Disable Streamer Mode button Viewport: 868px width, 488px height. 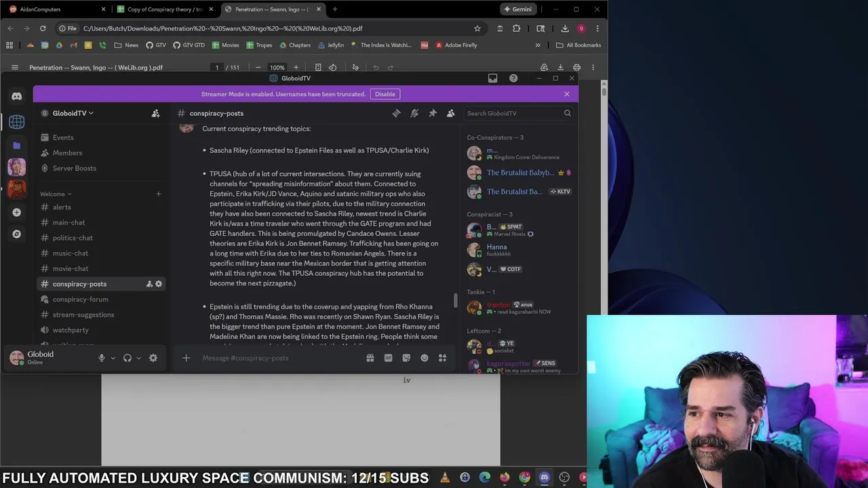(x=385, y=94)
